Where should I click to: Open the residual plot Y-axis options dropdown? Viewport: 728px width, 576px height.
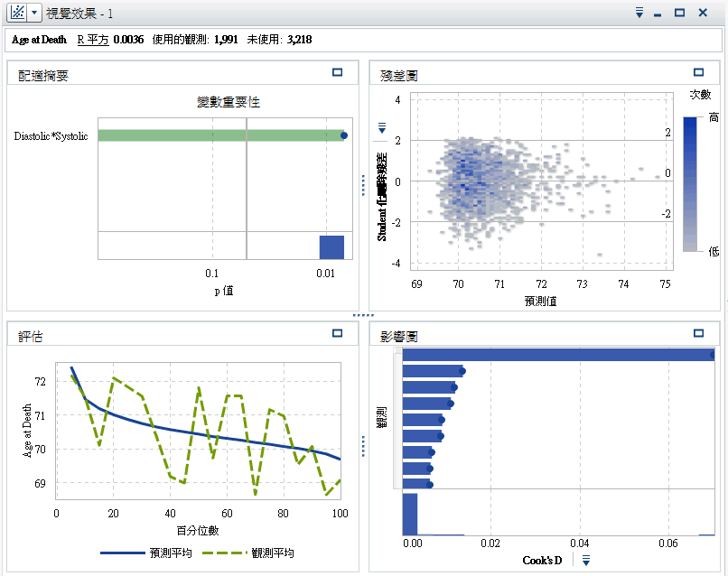click(x=381, y=128)
